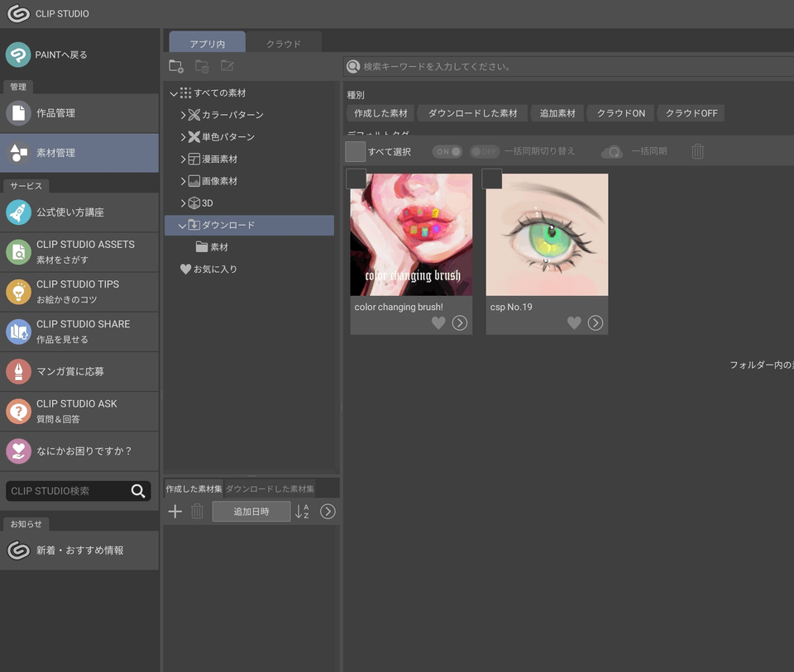Create a new material folder
The height and width of the screenshot is (672, 794).
[x=175, y=65]
